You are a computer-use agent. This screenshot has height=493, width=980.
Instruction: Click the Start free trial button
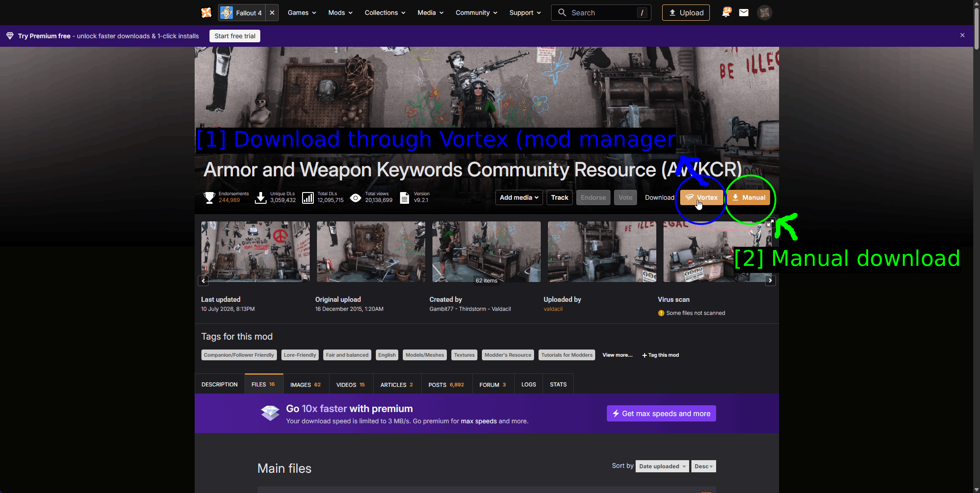point(235,36)
